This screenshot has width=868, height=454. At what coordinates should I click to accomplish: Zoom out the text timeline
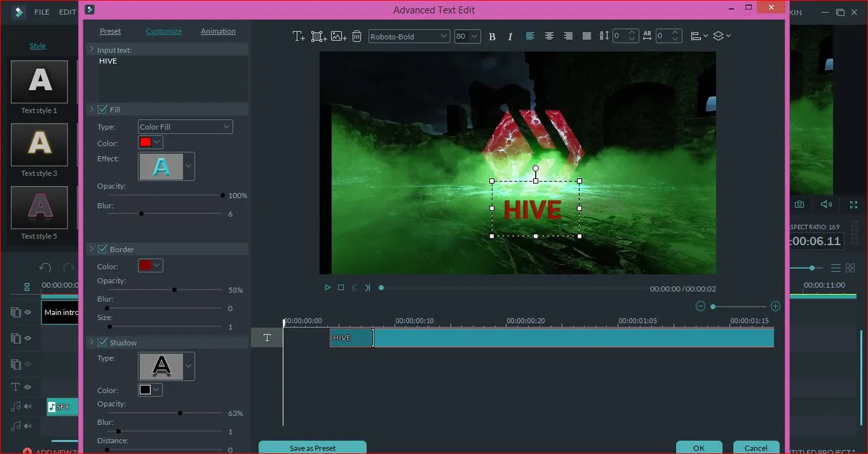pos(701,306)
